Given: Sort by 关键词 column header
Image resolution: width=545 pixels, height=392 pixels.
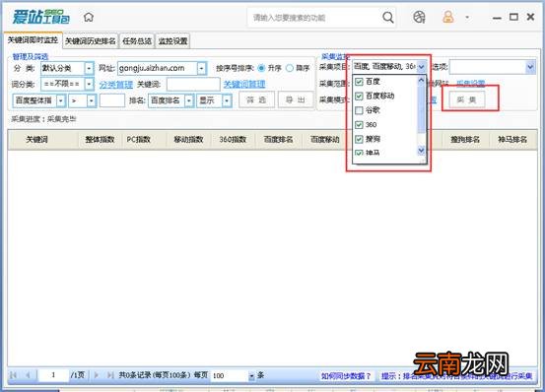Looking at the screenshot, I should pos(37,140).
